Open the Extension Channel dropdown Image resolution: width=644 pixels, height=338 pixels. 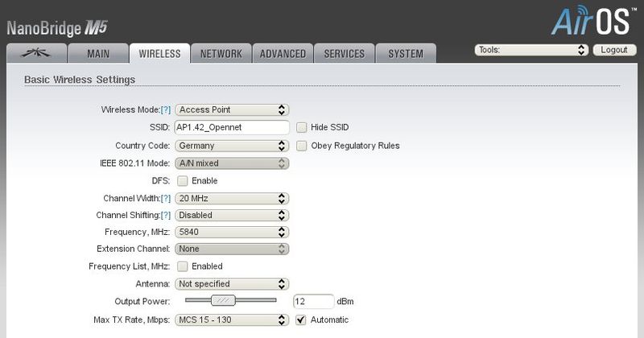pos(232,249)
